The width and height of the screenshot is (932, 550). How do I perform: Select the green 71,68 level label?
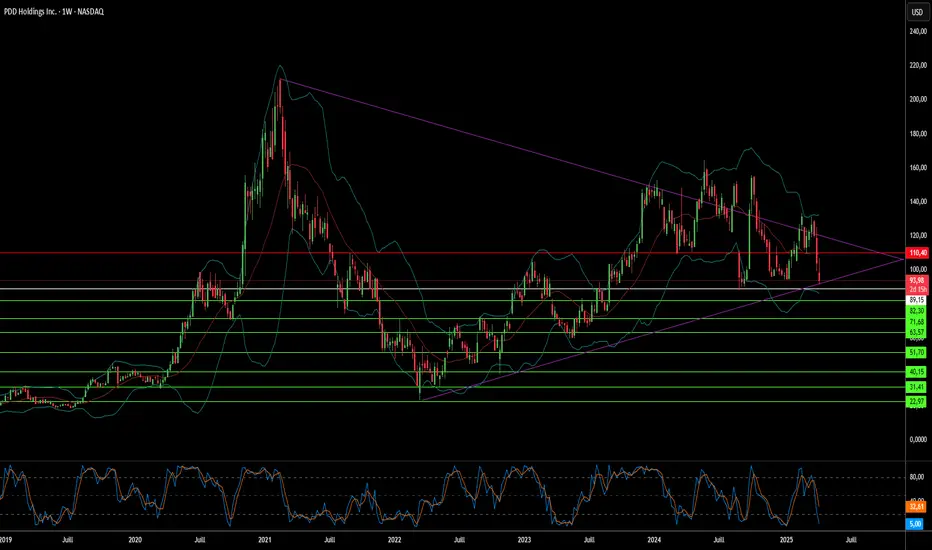tap(915, 323)
